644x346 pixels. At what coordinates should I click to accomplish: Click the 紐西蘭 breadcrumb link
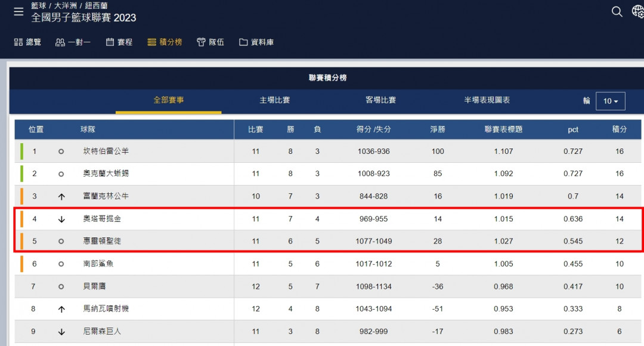(96, 6)
